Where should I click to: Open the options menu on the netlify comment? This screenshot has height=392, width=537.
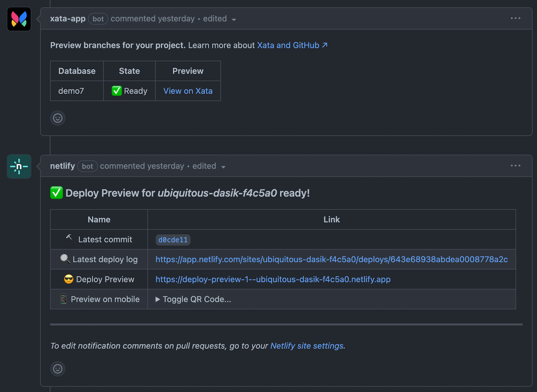[516, 166]
